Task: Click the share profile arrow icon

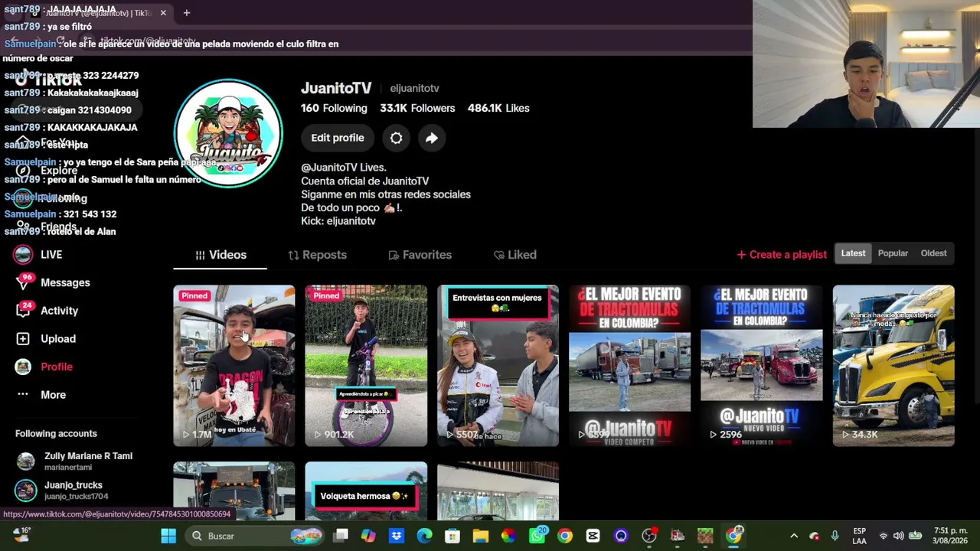Action: point(432,138)
